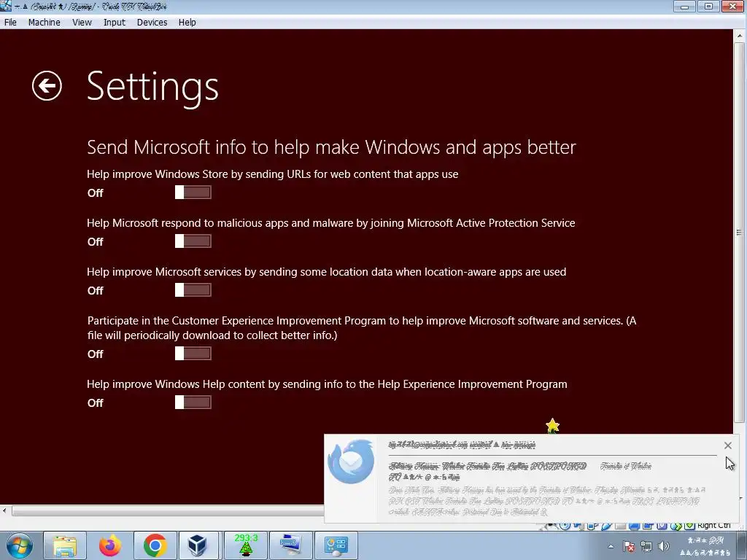Screen dimensions: 747x560
Task: Open the Help menu
Action: pos(187,23)
